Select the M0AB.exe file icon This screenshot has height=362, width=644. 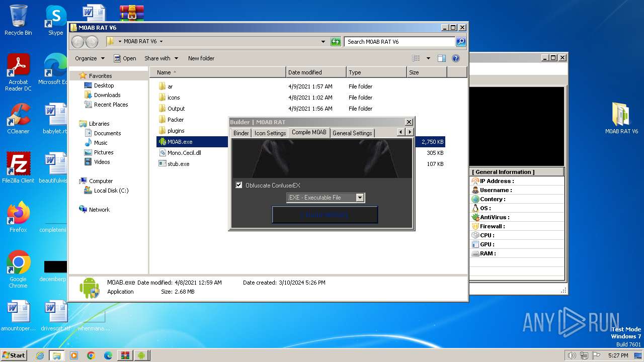(163, 142)
